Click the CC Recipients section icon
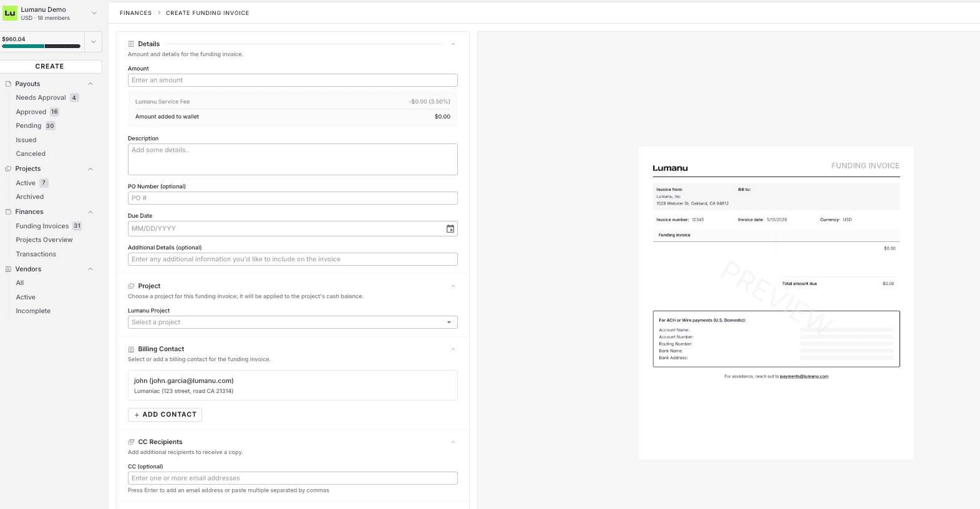980x509 pixels. point(131,442)
